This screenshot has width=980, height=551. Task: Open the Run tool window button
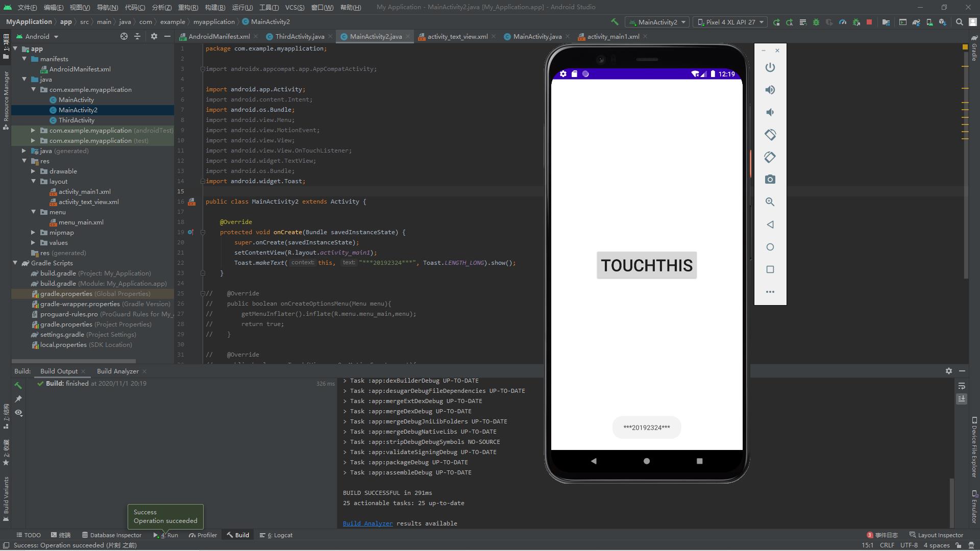(166, 535)
